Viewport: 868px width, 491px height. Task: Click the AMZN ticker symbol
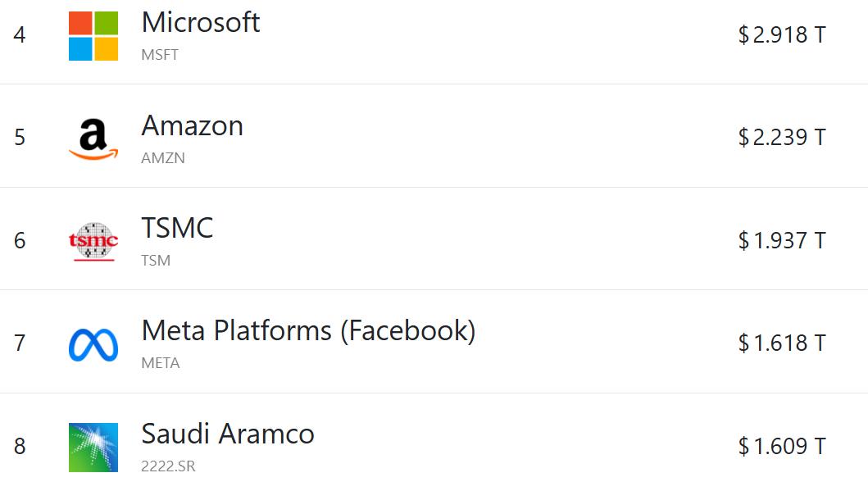(163, 158)
